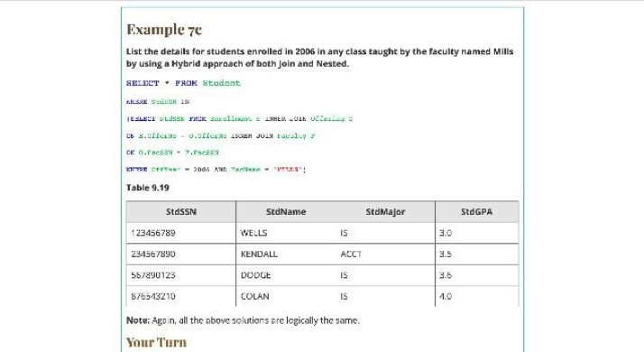
Task: Click the code line containing 'MILLS'
Action: [216, 170]
